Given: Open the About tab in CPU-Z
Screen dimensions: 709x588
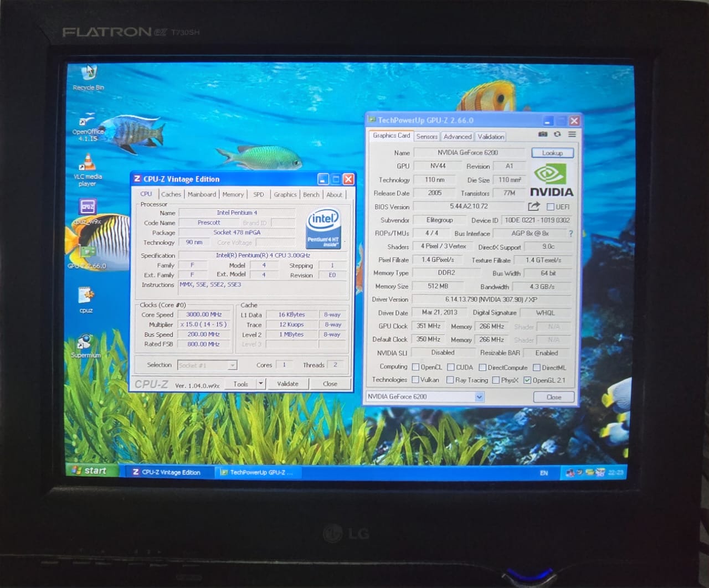Looking at the screenshot, I should (x=334, y=194).
